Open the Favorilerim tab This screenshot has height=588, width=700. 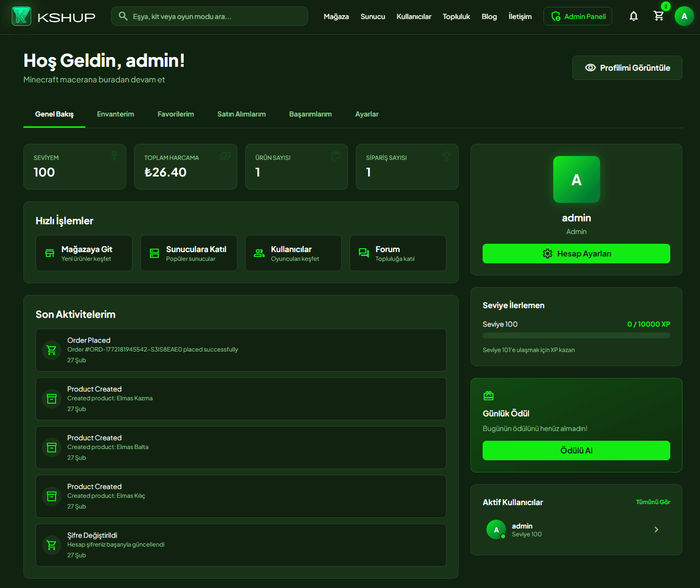[175, 114]
